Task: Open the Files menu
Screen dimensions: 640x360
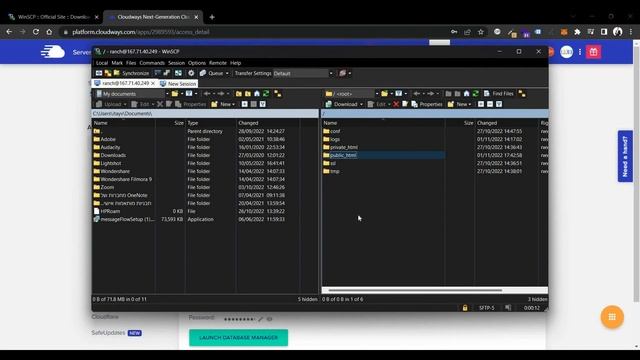Action: pyautogui.click(x=131, y=63)
